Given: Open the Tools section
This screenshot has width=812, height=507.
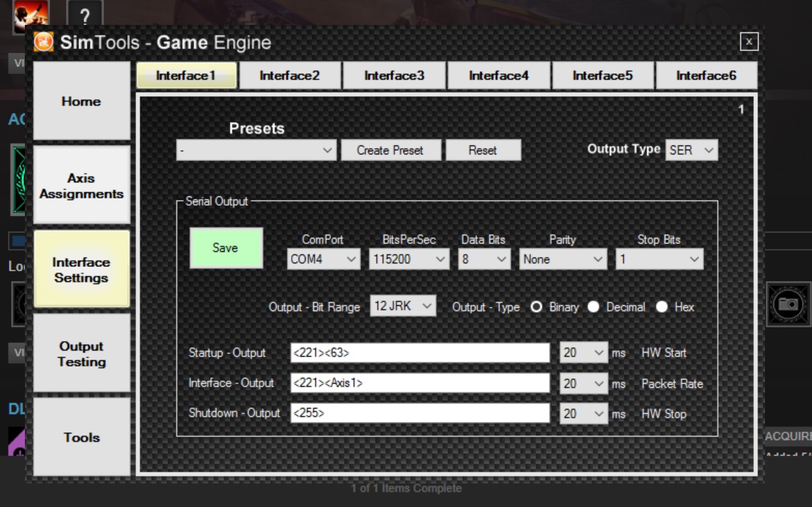Looking at the screenshot, I should (82, 437).
